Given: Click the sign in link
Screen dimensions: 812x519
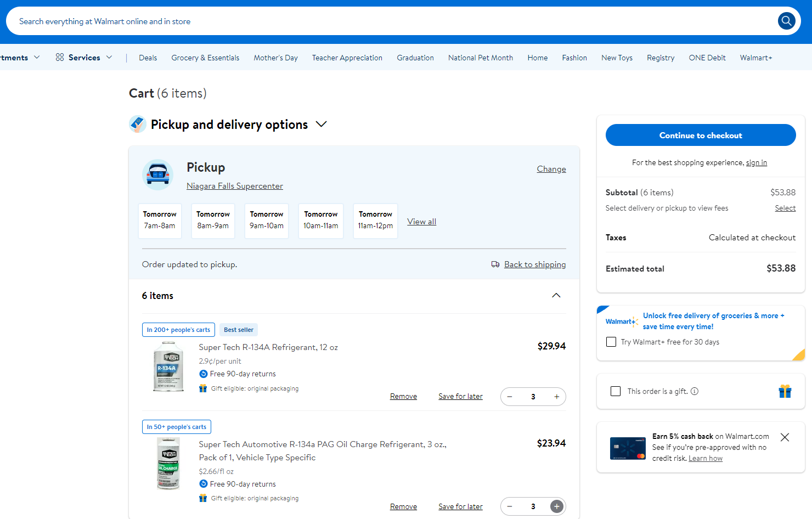Looking at the screenshot, I should (x=757, y=162).
